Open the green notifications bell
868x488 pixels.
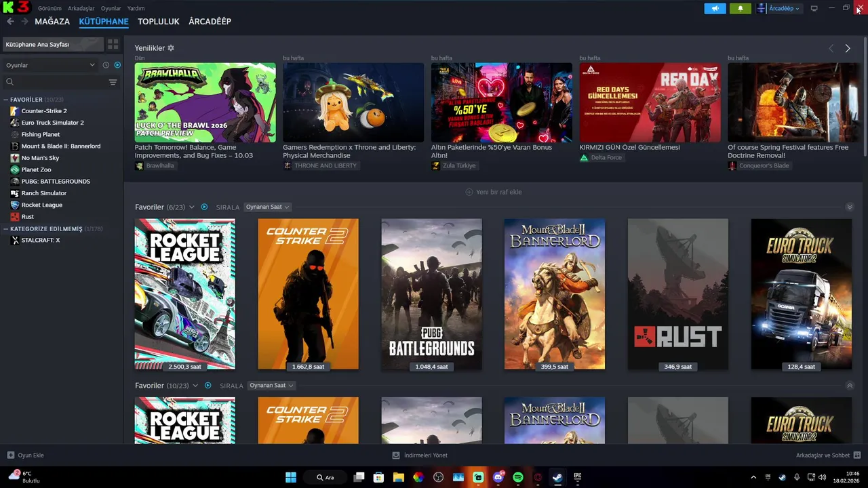tap(740, 8)
